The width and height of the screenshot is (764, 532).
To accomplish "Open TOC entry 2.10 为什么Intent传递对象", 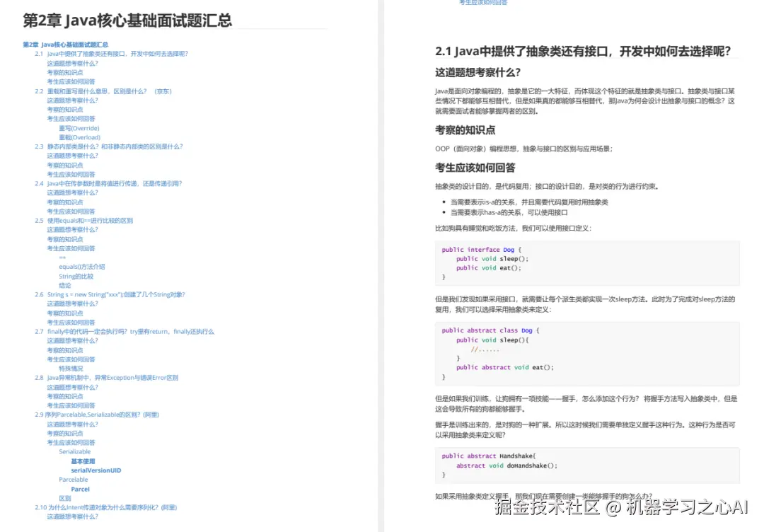I will pos(105,508).
